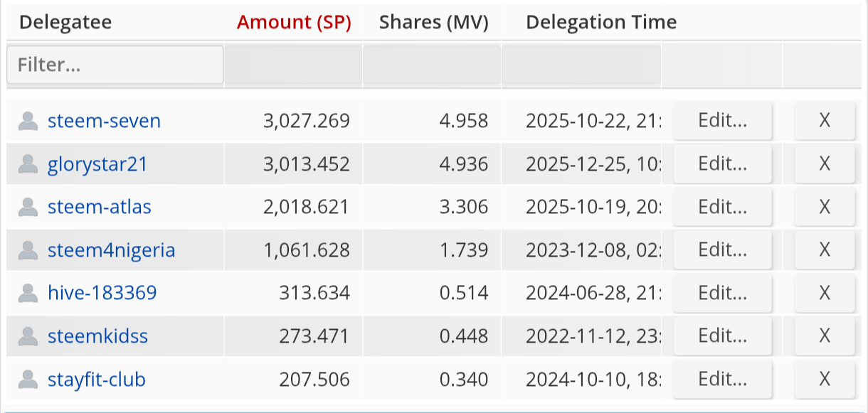Click the profile icon beside hive-183369
The width and height of the screenshot is (868, 413).
[x=28, y=293]
